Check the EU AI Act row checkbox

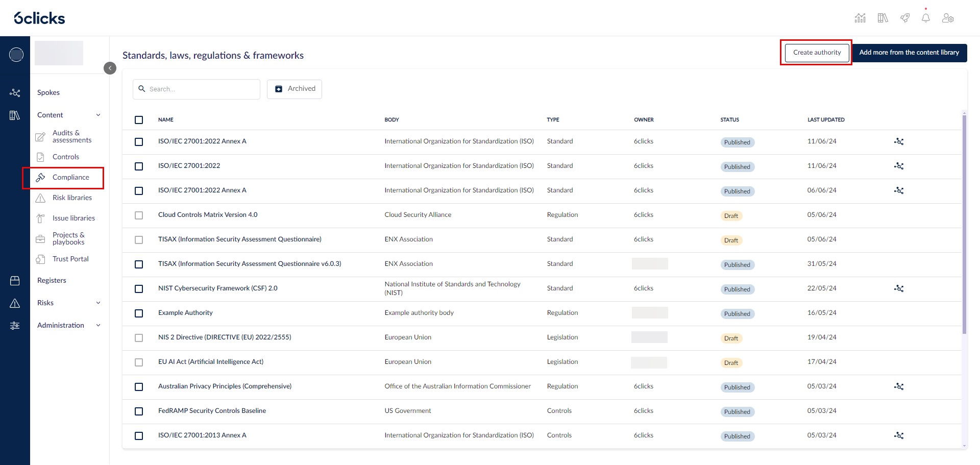tap(139, 362)
